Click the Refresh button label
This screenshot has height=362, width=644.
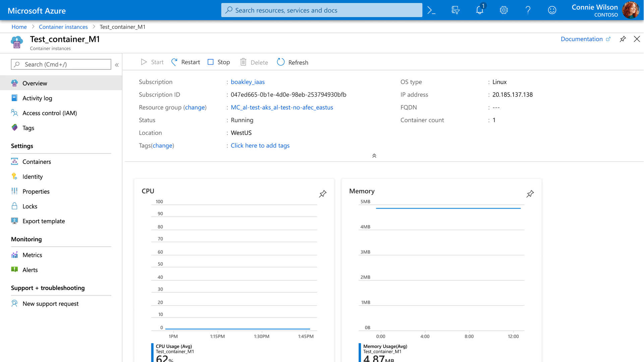pyautogui.click(x=298, y=62)
